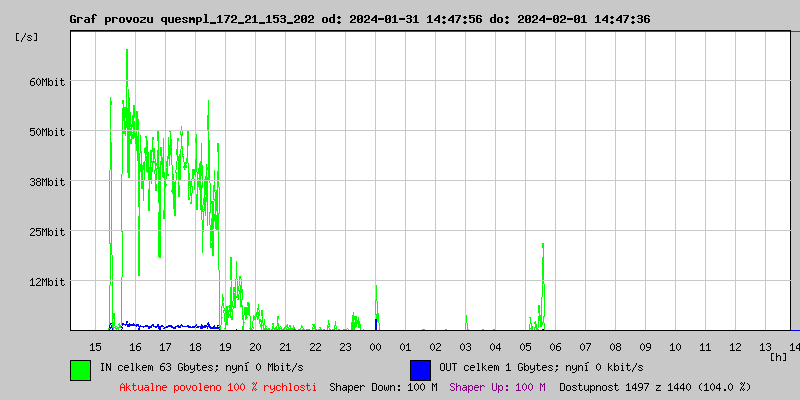Click hour 00 on the time axis
Viewport: 800px width, 400px height.
pyautogui.click(x=375, y=346)
